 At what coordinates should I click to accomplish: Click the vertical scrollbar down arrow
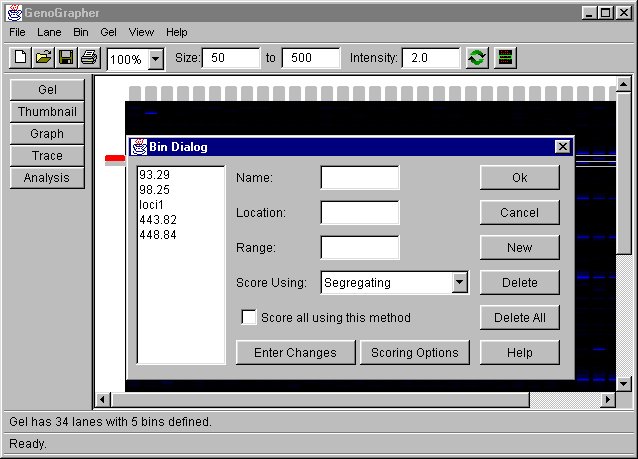click(624, 383)
